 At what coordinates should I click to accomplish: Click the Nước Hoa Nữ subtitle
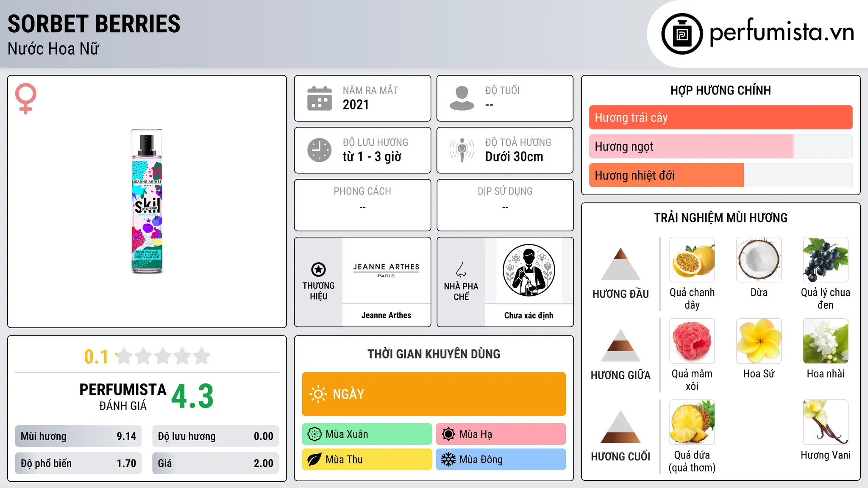pyautogui.click(x=53, y=49)
